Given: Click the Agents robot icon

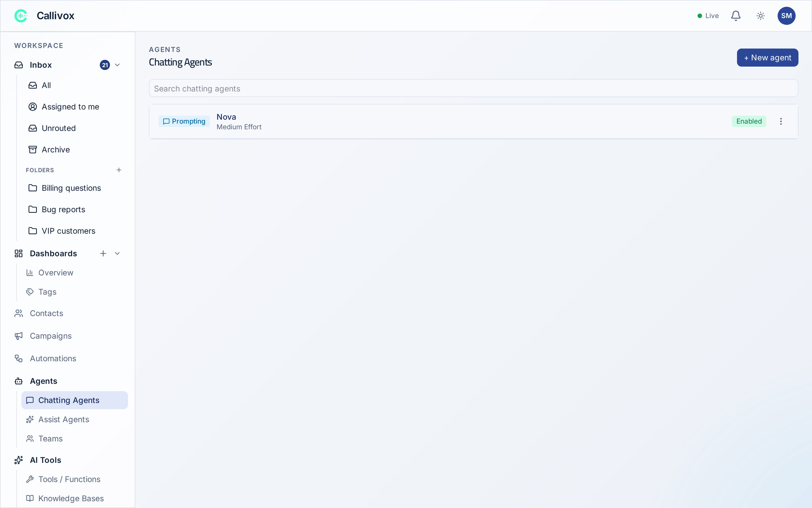Looking at the screenshot, I should click(x=19, y=381).
